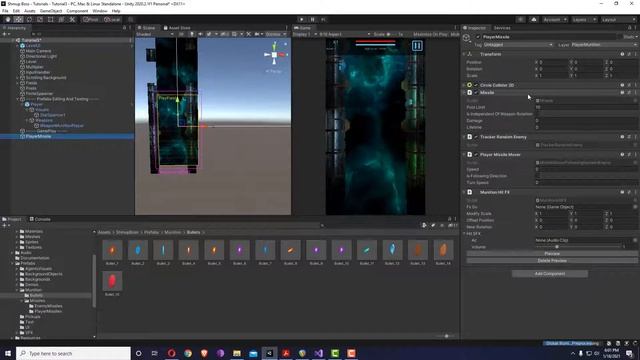Click the Pause button in toolbar
This screenshot has height=360, width=640.
point(313,19)
